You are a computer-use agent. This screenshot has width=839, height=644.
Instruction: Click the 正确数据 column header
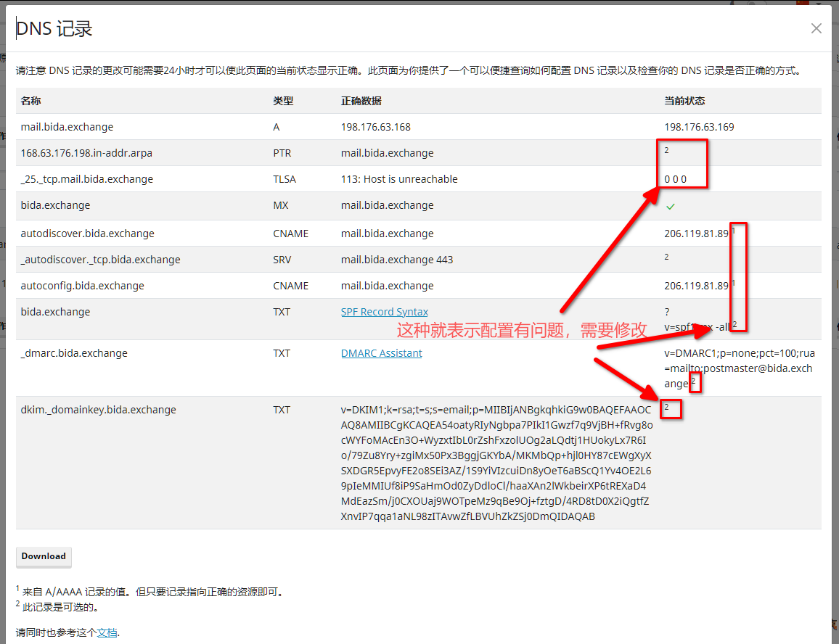point(361,101)
